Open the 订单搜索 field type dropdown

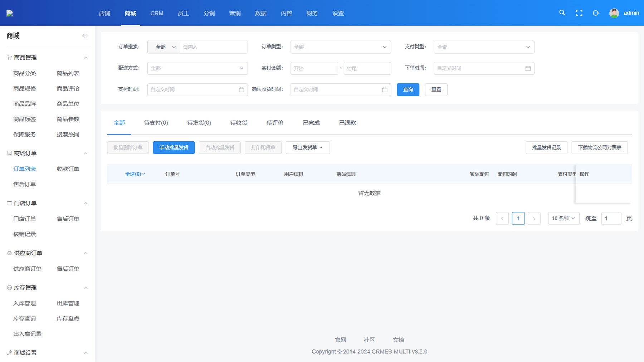pos(164,47)
